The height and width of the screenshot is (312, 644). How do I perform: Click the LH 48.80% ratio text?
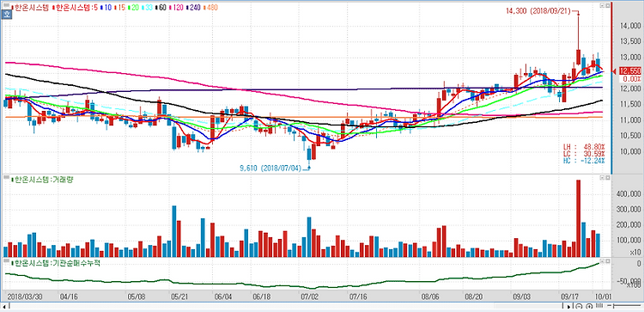584,147
